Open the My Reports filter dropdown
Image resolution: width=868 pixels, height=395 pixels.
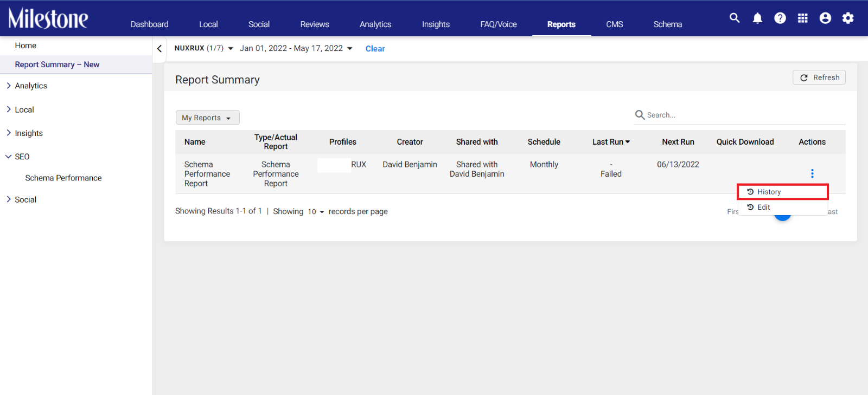[207, 118]
